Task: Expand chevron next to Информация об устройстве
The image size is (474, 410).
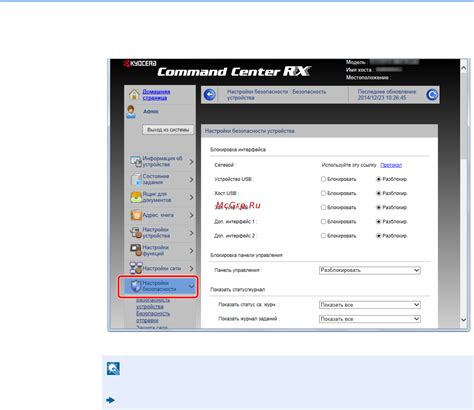Action: click(191, 162)
